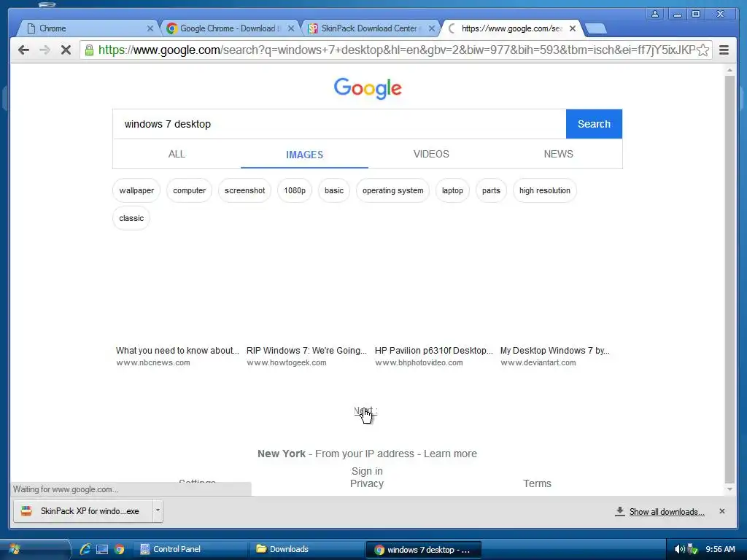The height and width of the screenshot is (560, 747).
Task: Open downloaded SkinPack XP for windo...exe
Action: pos(83,511)
